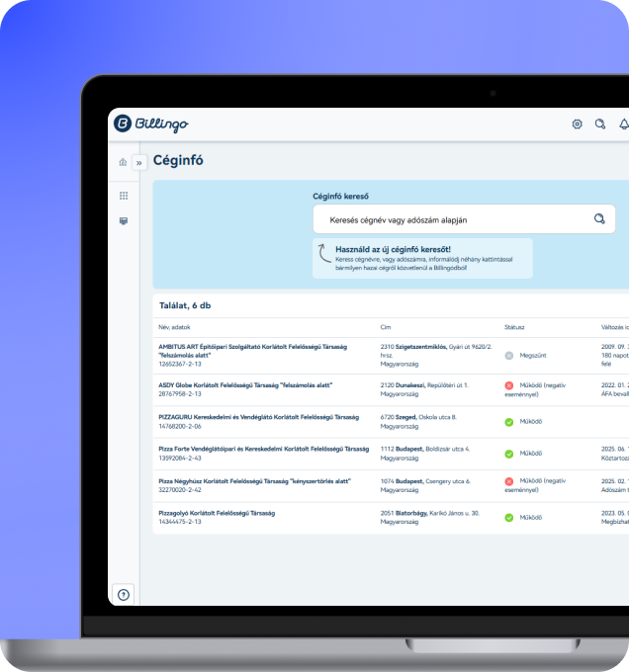Click the 'Találat, 6 db' results heading
This screenshot has width=629, height=672.
[x=185, y=305]
